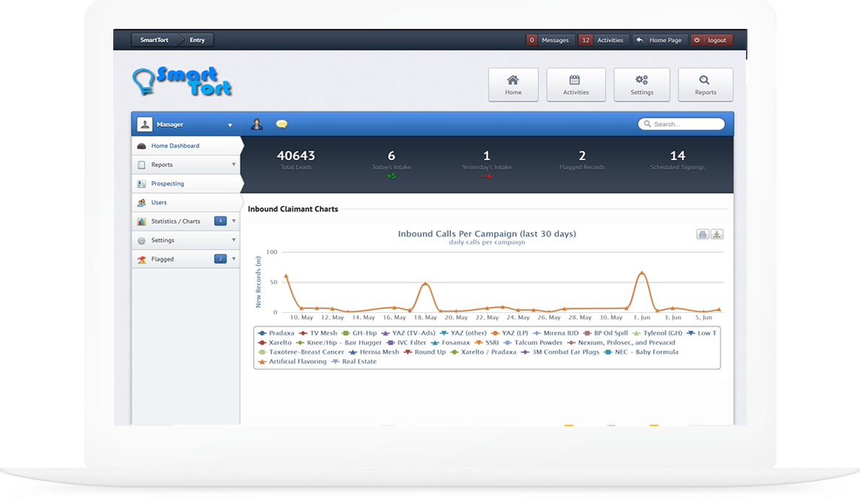Click the logout button
860x504 pixels.
(x=711, y=40)
